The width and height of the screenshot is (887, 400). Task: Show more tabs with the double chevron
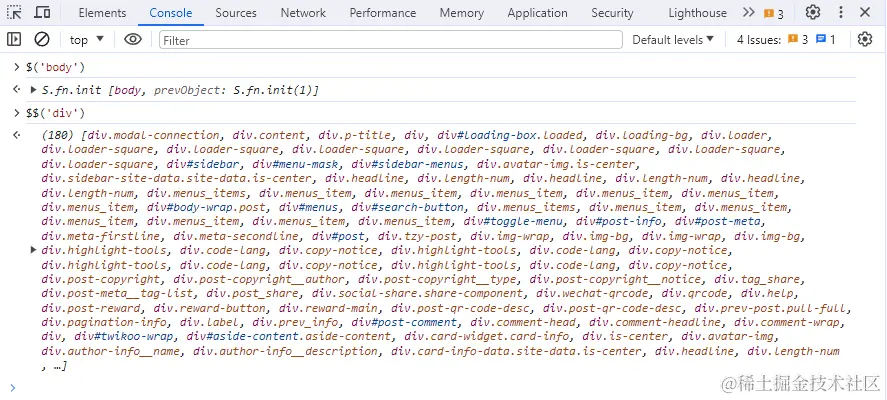coord(748,12)
